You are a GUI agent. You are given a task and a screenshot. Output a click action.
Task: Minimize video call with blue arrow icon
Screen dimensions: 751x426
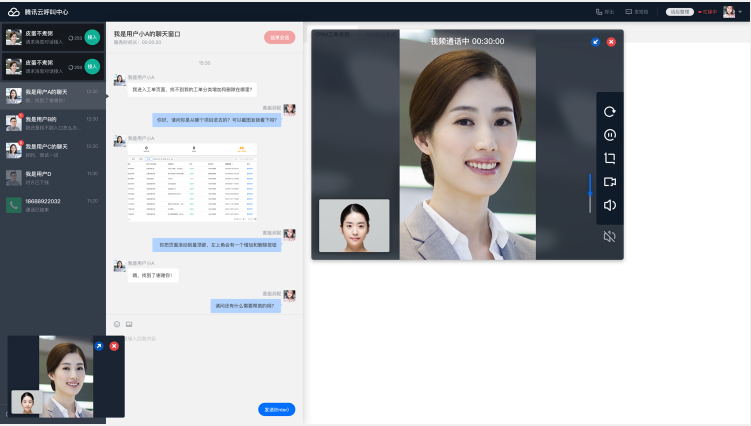(595, 42)
